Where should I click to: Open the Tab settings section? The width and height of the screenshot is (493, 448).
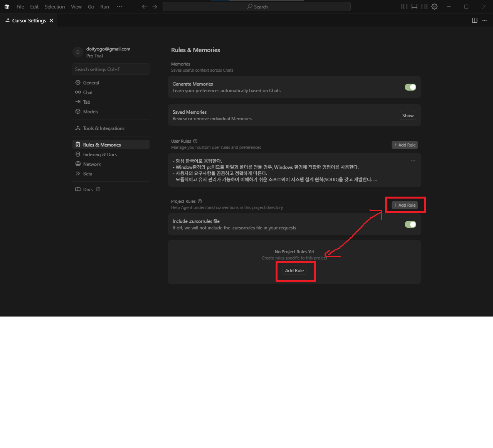111,102
